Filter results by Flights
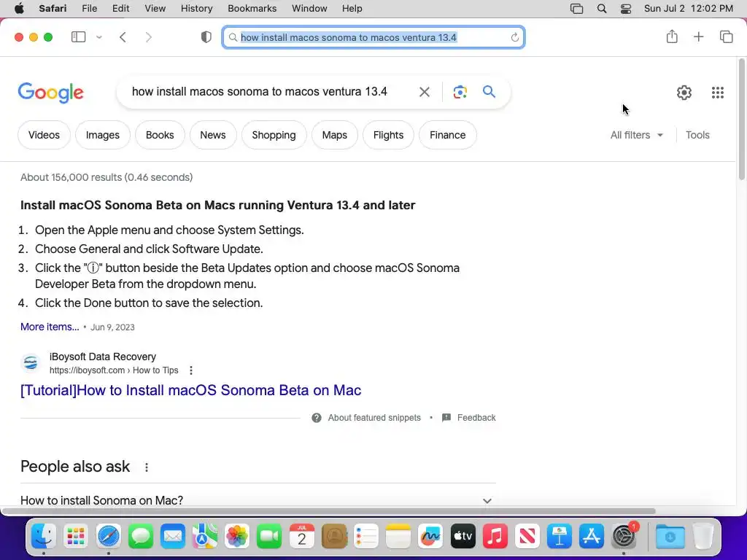Image resolution: width=747 pixels, height=560 pixels. tap(388, 135)
